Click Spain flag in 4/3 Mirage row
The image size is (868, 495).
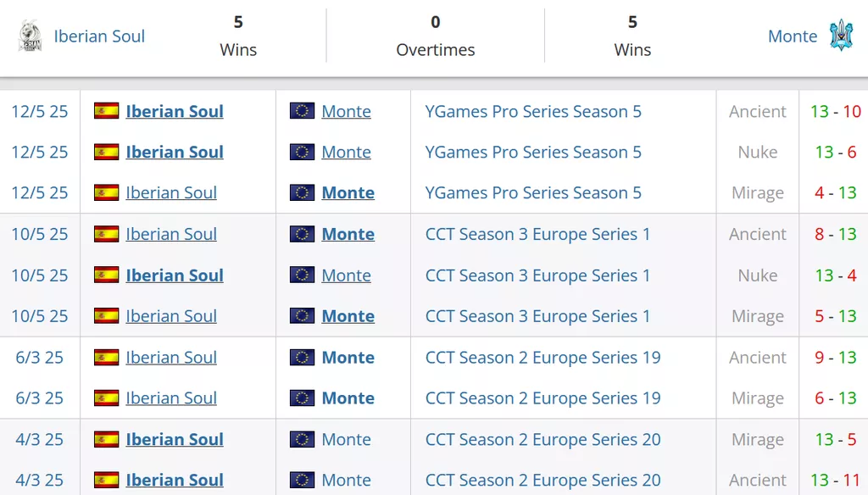[x=106, y=439]
